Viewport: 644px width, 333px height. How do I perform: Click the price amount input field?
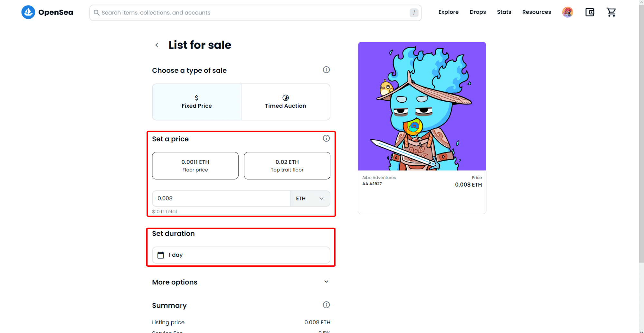[221, 199]
